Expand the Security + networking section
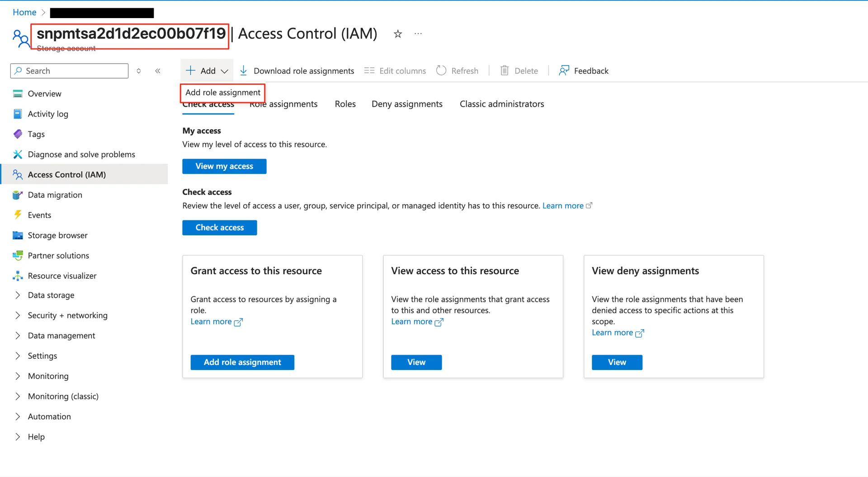868x477 pixels. point(18,315)
